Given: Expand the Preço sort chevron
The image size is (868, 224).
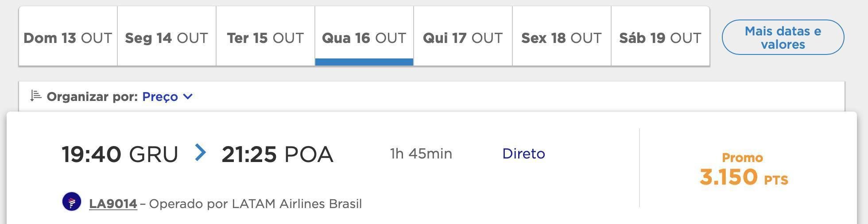Looking at the screenshot, I should (188, 97).
